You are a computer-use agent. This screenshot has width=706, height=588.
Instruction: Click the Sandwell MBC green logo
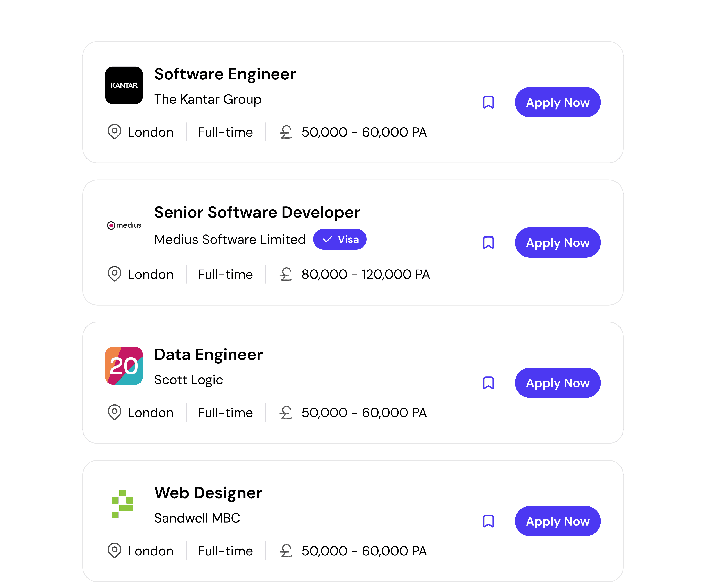coord(122,504)
